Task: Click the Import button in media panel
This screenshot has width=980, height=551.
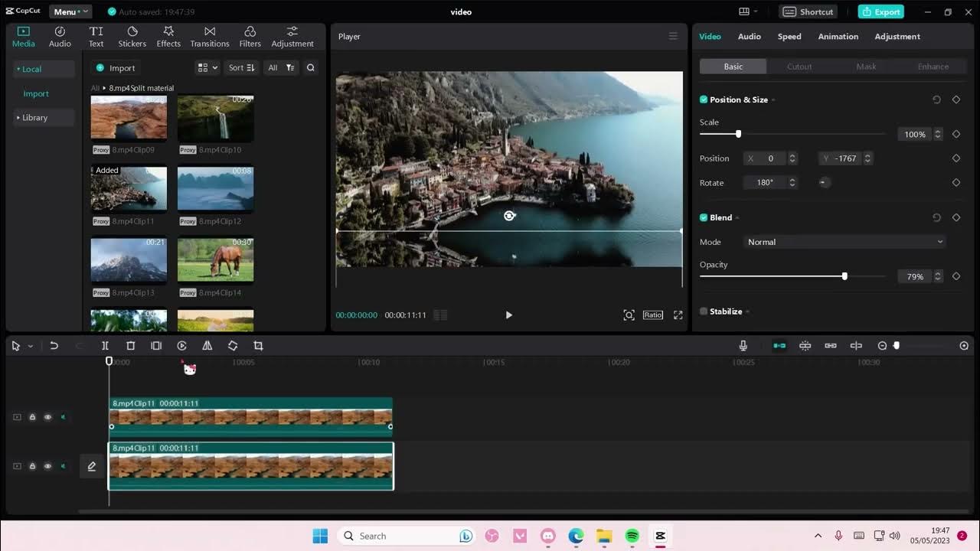Action: click(x=116, y=67)
